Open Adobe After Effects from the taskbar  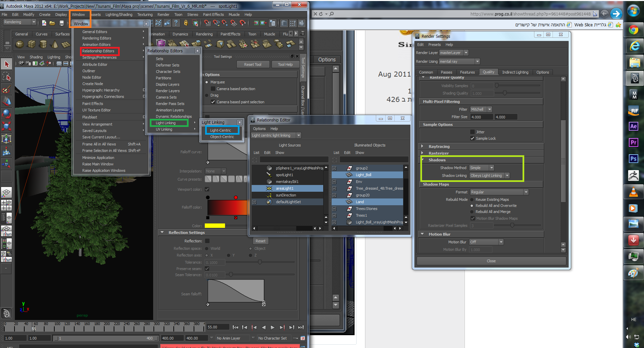633,126
